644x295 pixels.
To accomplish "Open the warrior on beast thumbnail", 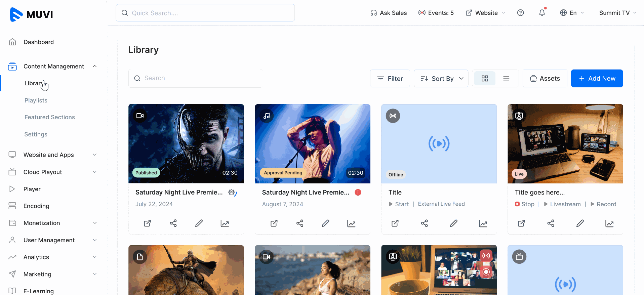I will click(186, 270).
